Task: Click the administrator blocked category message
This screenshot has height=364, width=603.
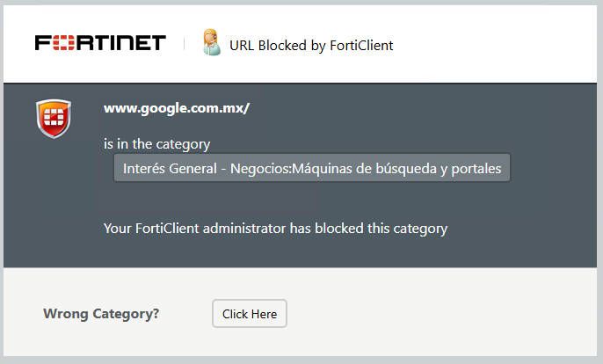Action: coord(275,229)
